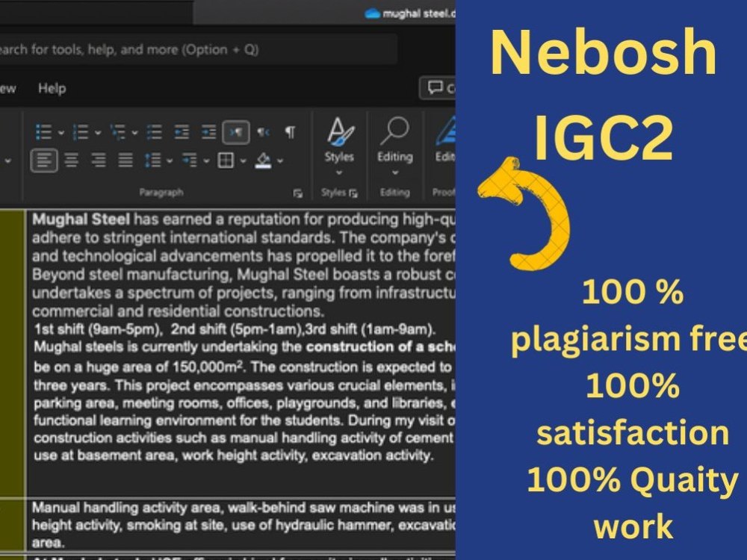
Task: Click the Comments speech bubble button
Action: tap(438, 87)
